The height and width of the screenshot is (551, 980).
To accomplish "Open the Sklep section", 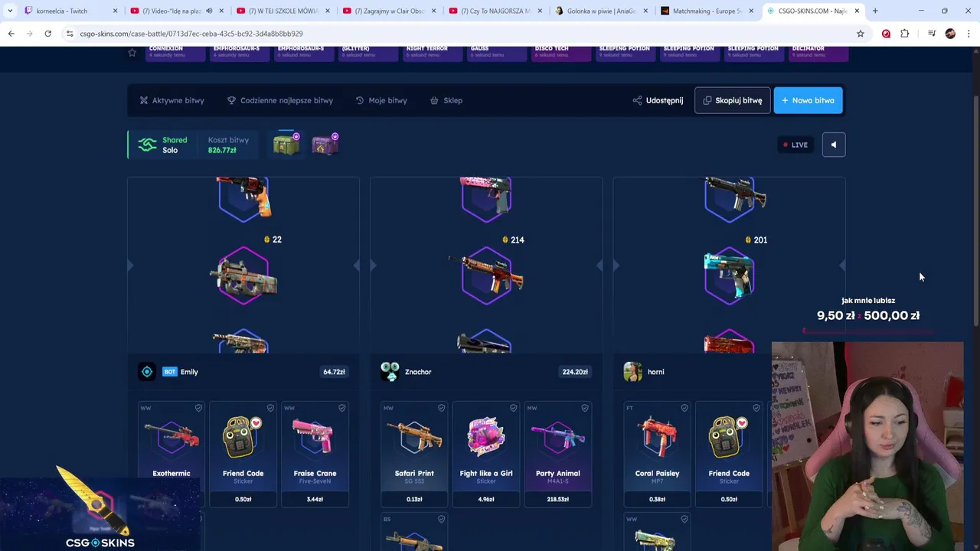I will tap(446, 100).
